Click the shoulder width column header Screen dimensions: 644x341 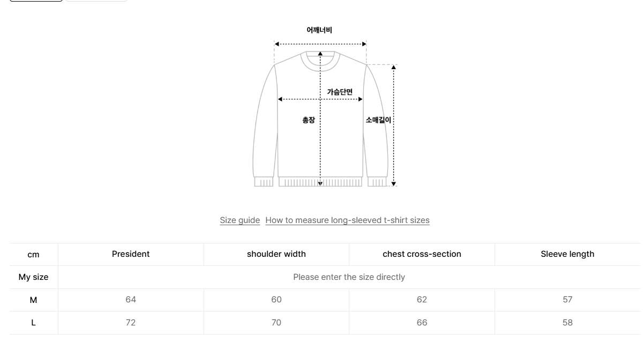click(x=276, y=254)
